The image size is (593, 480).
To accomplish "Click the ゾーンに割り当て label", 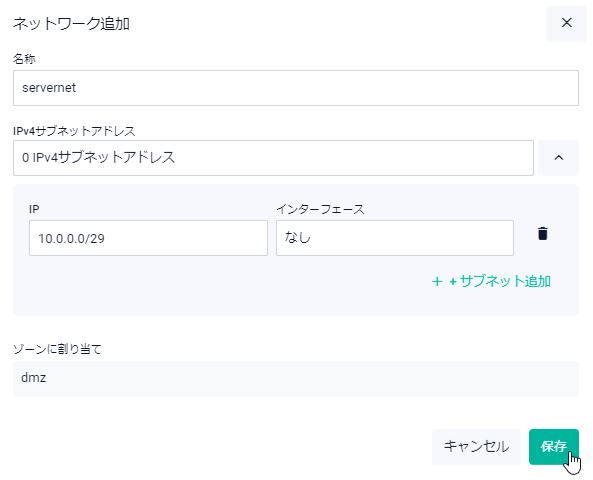I will point(57,349).
